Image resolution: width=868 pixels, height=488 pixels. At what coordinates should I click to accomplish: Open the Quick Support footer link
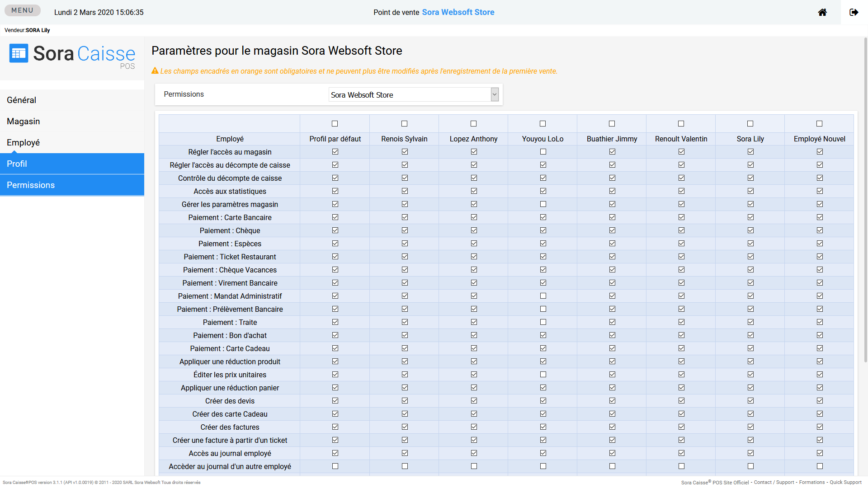pos(845,483)
